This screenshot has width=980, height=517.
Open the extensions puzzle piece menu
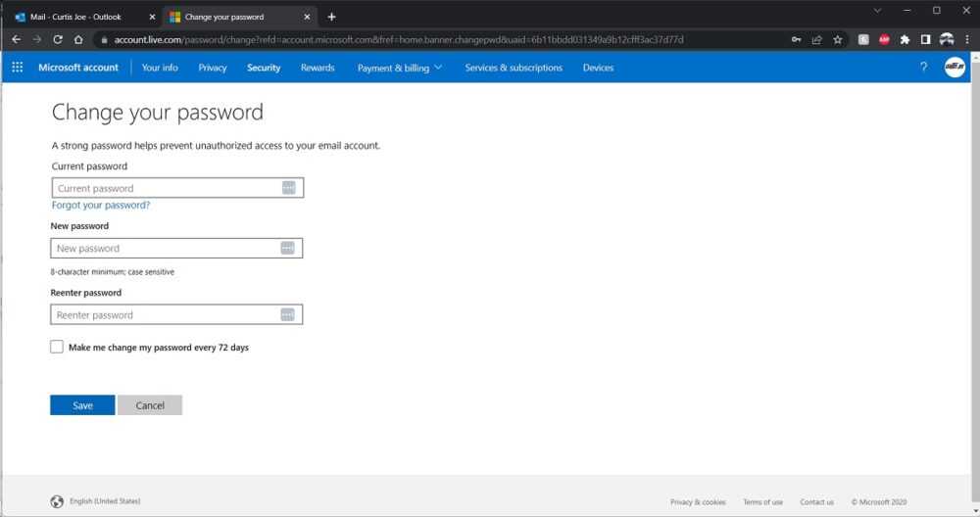click(905, 39)
